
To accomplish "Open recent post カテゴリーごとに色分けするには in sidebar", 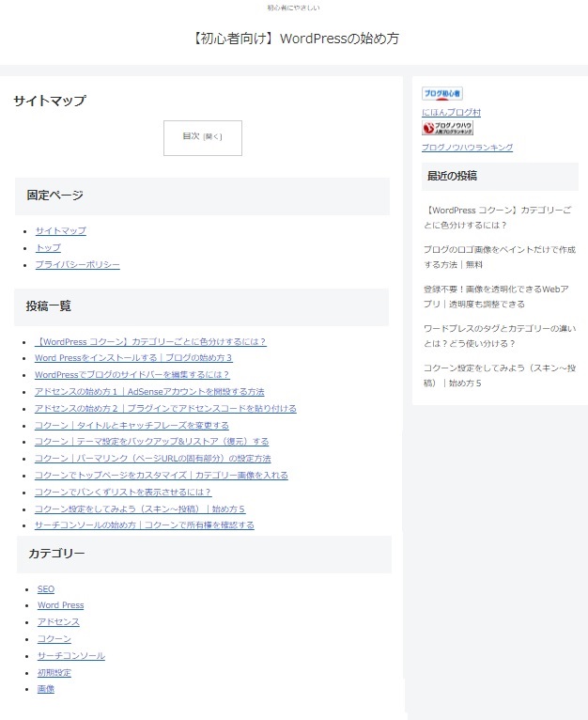I will coord(498,218).
